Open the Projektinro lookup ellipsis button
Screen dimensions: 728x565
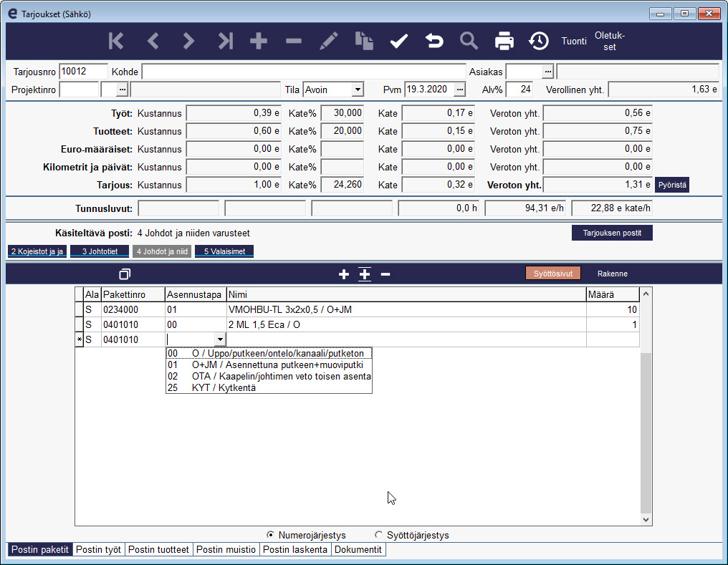tap(122, 90)
